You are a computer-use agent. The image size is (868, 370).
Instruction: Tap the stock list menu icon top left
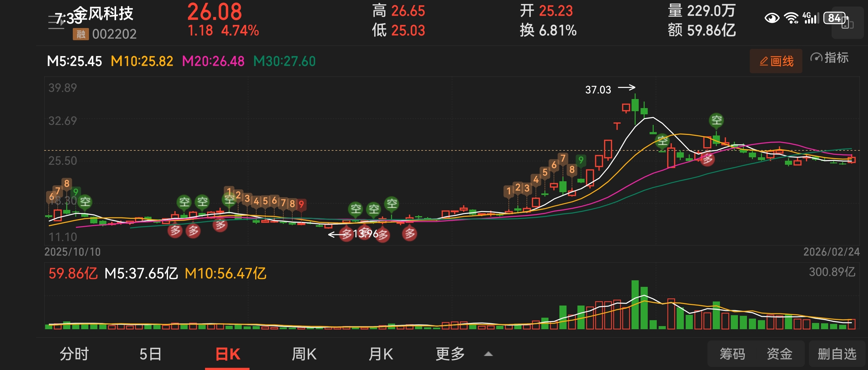[x=56, y=23]
